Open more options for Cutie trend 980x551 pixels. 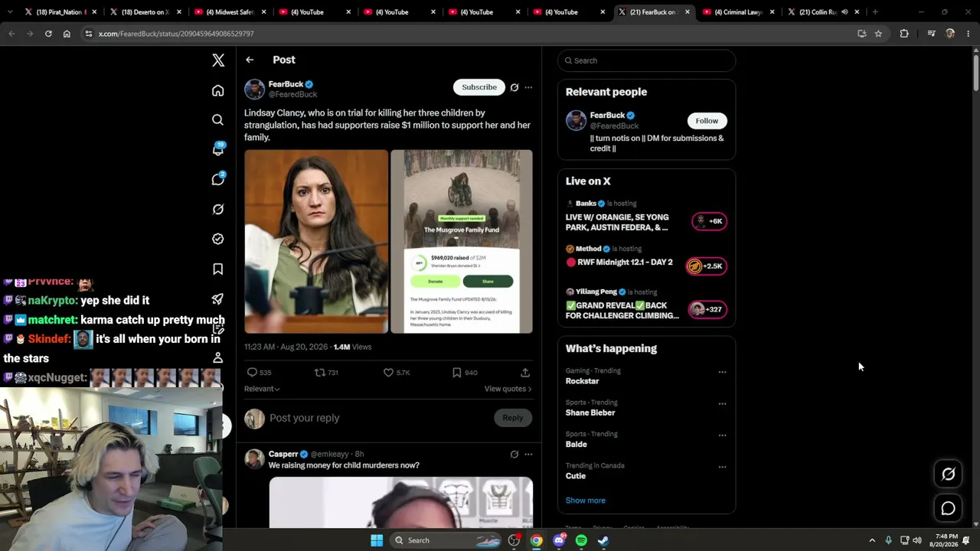point(722,467)
